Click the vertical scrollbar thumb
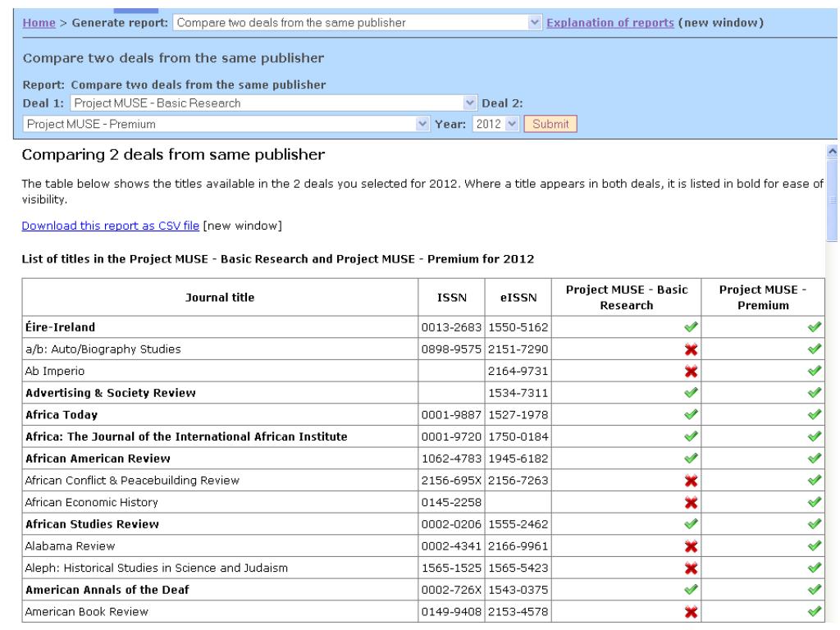This screenshot has height=630, width=840. tap(832, 200)
